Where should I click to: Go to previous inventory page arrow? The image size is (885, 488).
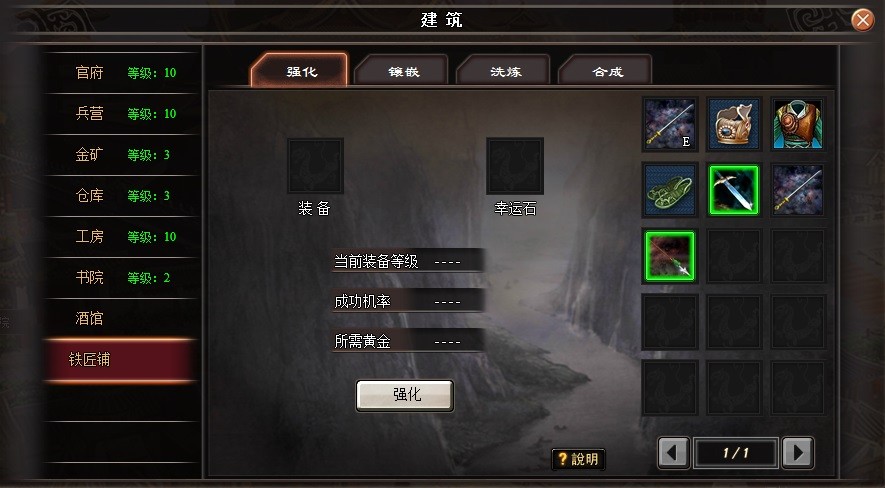click(x=673, y=452)
